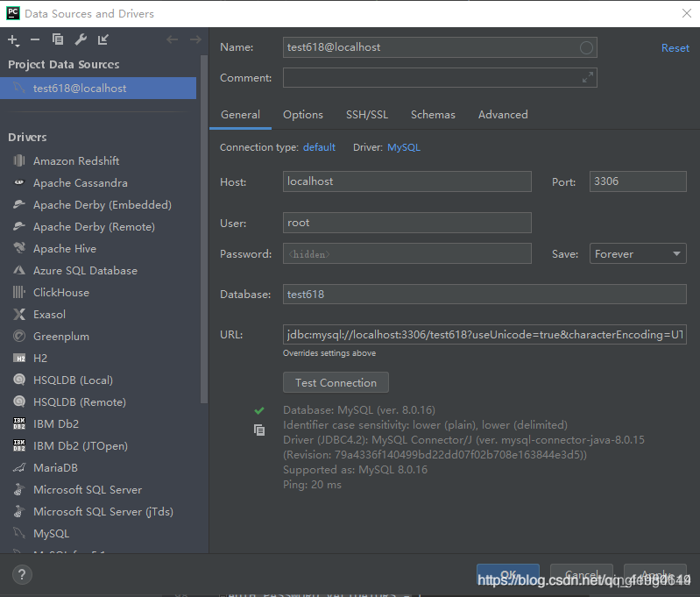
Task: Open help with question mark button
Action: pos(22,575)
